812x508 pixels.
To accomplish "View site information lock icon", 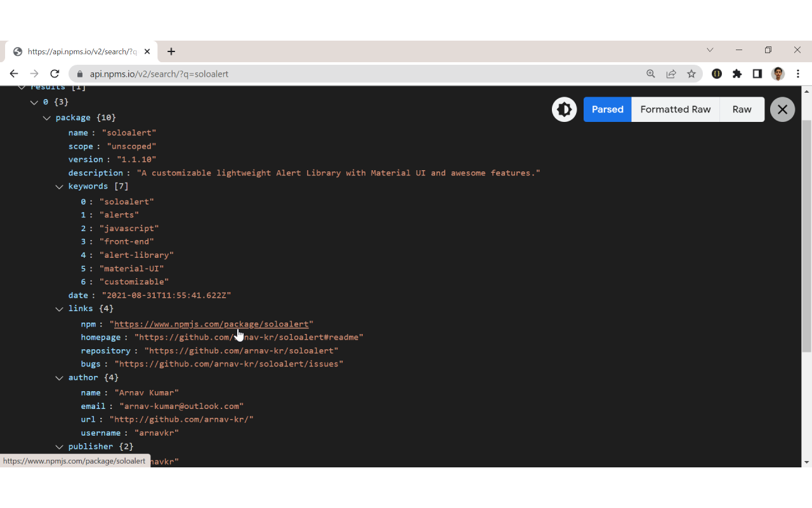I will tap(80, 74).
